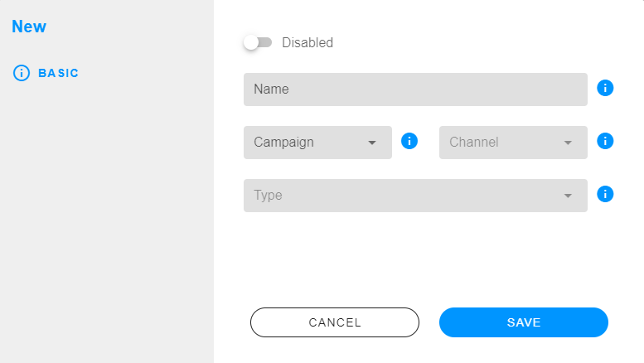Image resolution: width=644 pixels, height=363 pixels.
Task: Click the arrow icon inside Type dropdown
Action: click(568, 196)
